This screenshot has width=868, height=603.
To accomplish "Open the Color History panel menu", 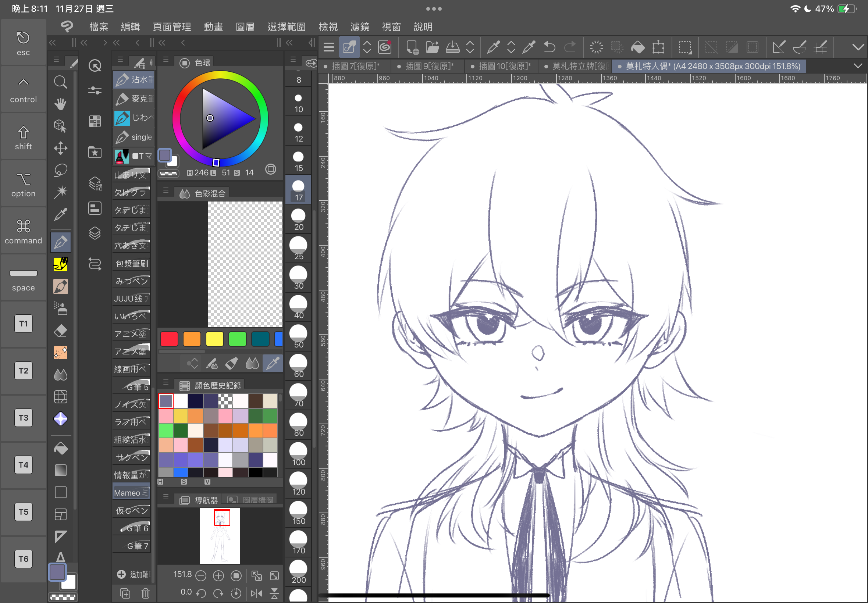I will tap(166, 382).
